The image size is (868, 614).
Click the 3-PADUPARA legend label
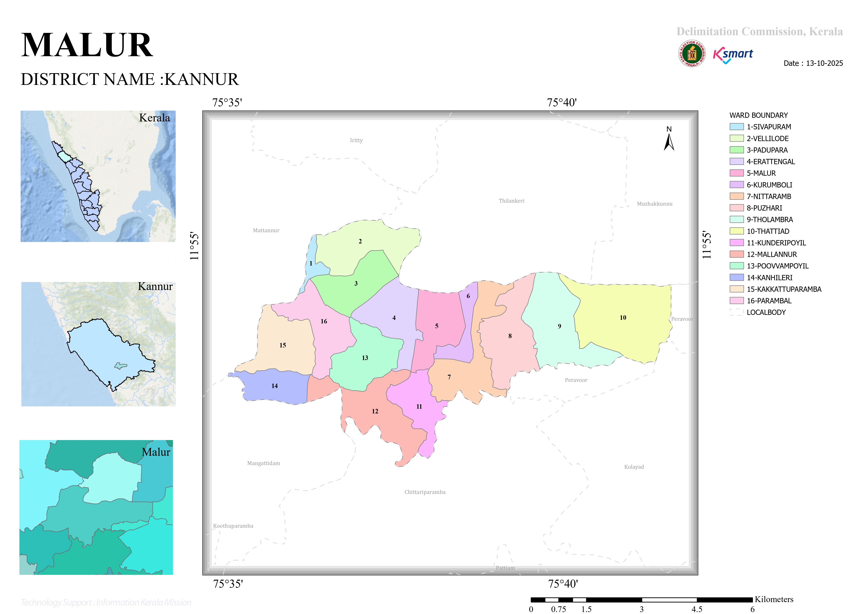pyautogui.click(x=767, y=150)
